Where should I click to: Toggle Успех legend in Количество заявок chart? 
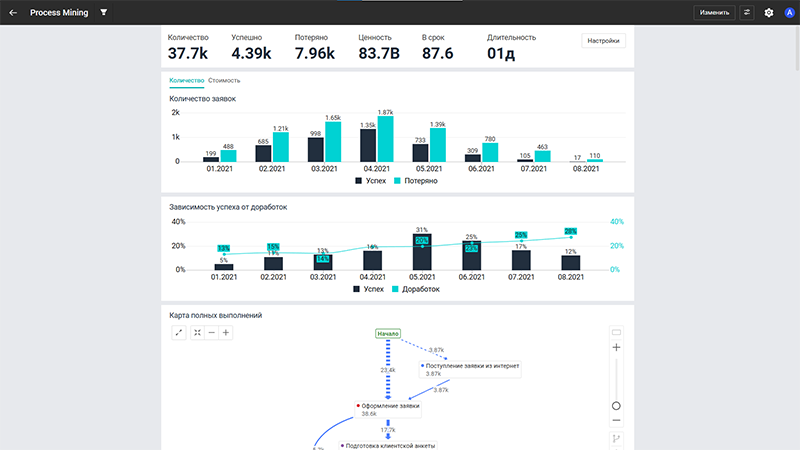pos(370,181)
